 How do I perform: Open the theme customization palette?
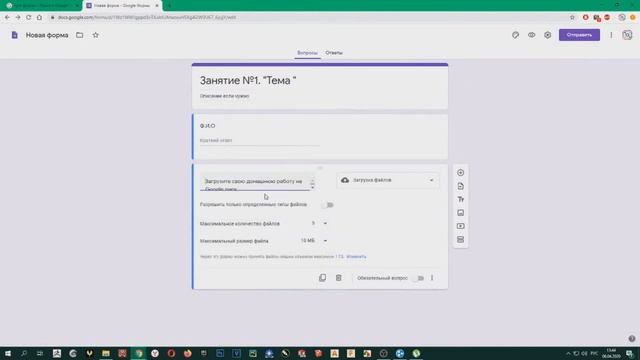(x=516, y=35)
